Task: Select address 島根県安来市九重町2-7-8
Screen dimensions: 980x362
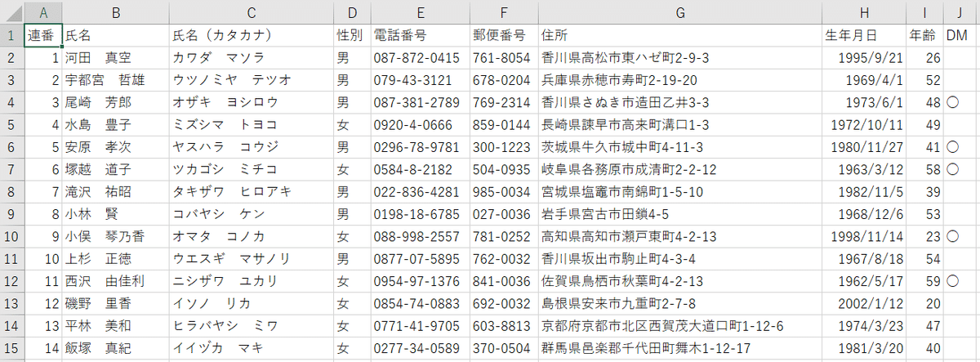Action: (x=679, y=303)
